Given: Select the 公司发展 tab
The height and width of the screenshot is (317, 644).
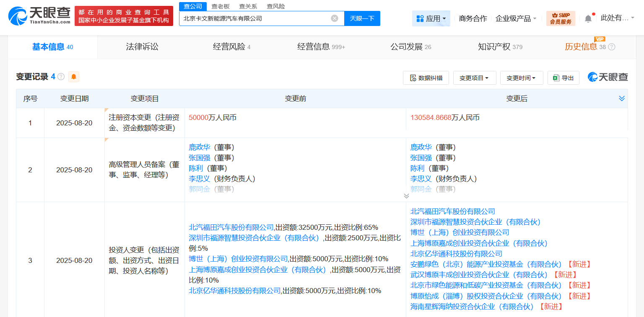Looking at the screenshot, I should pos(410,47).
